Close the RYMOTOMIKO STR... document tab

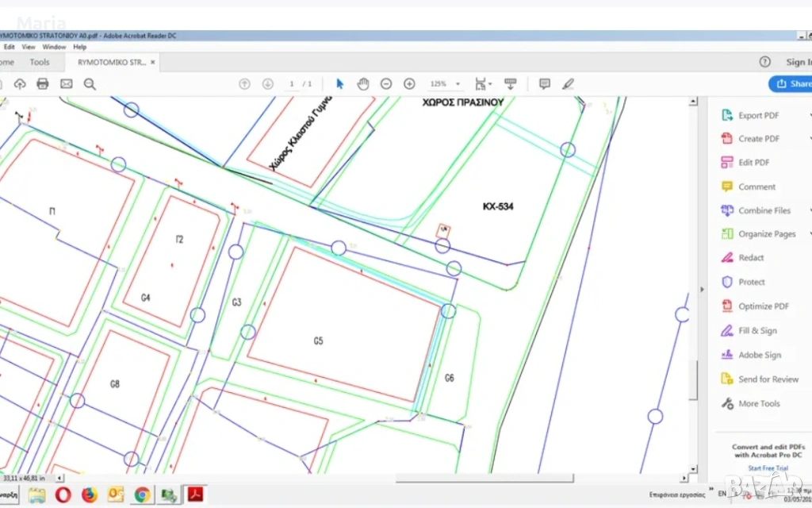tap(153, 62)
